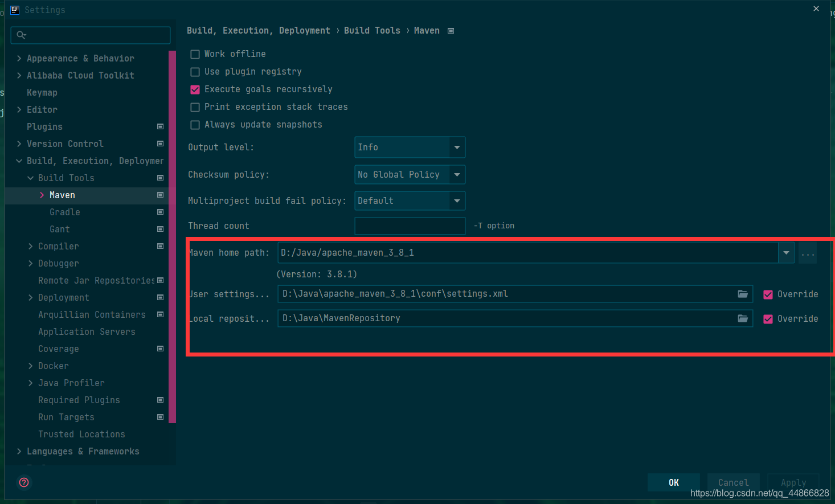The image size is (835, 504).
Task: Click folder icon in Local repository field
Action: coord(743,318)
